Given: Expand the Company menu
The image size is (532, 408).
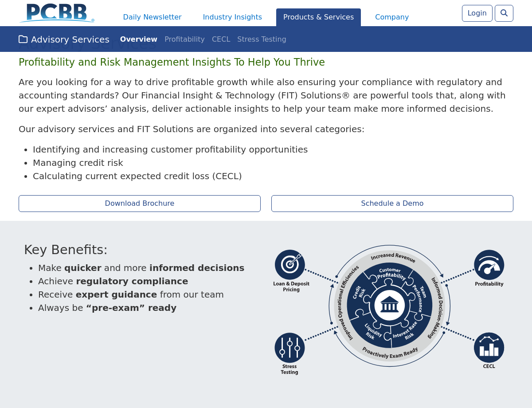Looking at the screenshot, I should click(392, 17).
